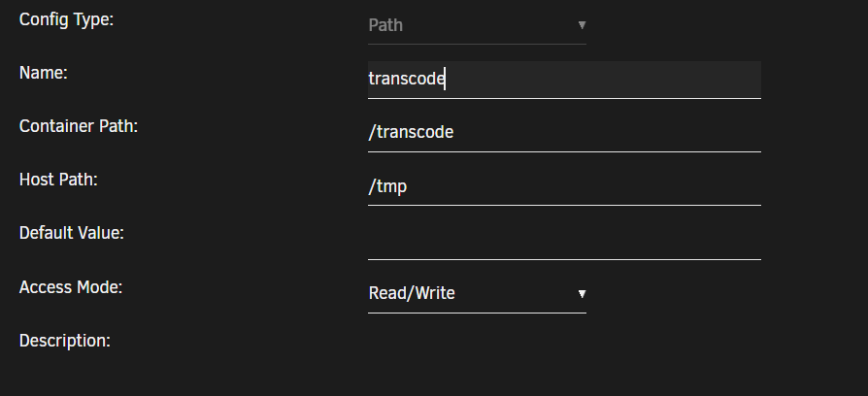Click the Default Value label

pos(72,233)
